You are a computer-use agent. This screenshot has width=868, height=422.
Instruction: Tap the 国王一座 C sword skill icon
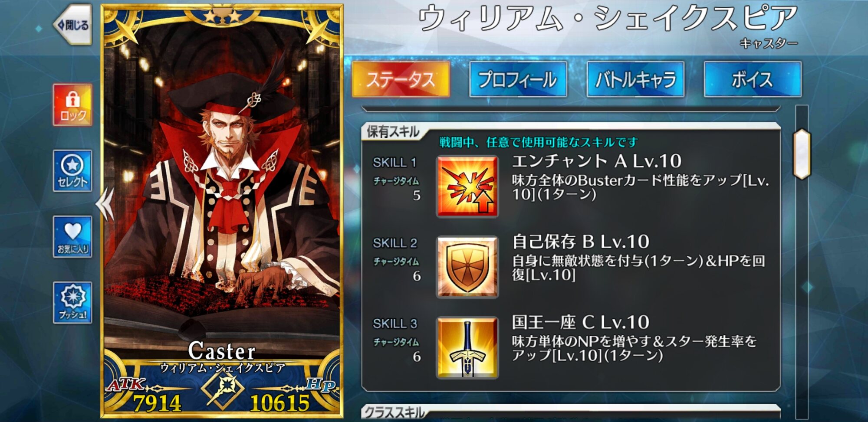coord(467,347)
